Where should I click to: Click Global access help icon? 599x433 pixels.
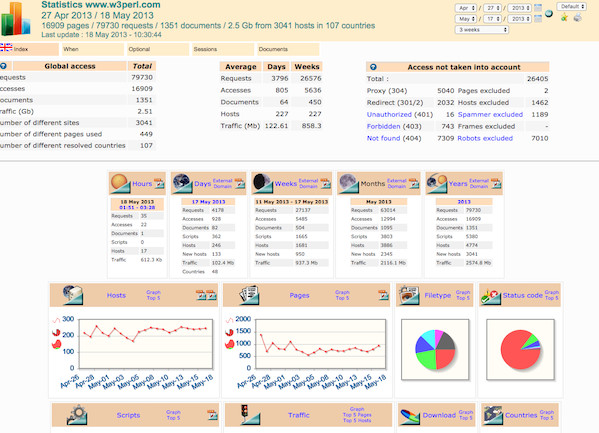pyautogui.click(x=3, y=66)
